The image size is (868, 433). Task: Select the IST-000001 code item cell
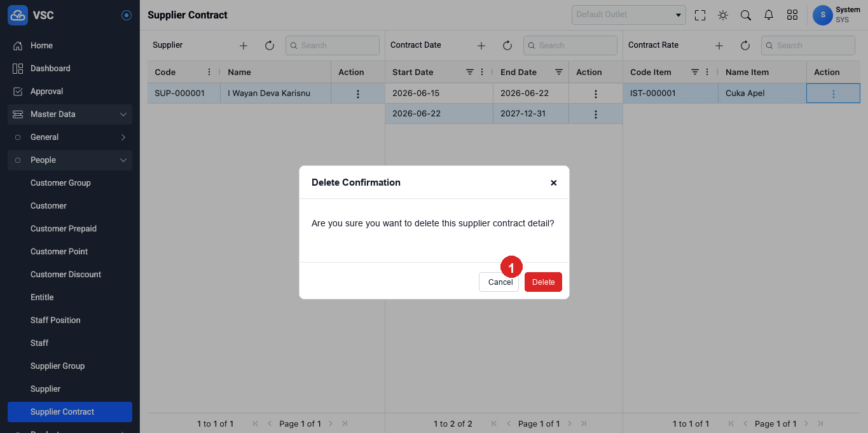[671, 93]
